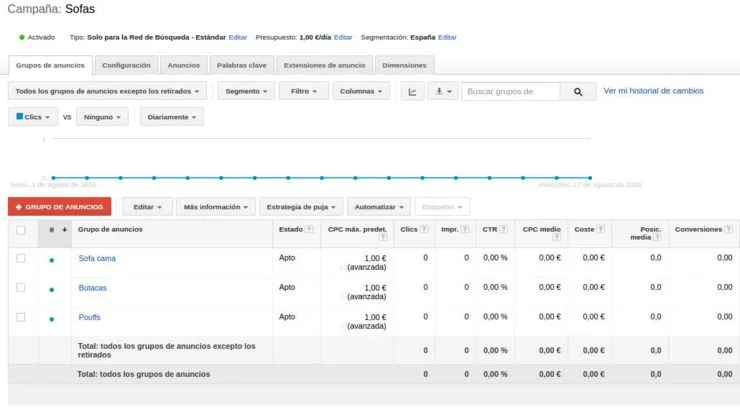Screen dimensions: 740x415
Task: Click the Grupo de anuncios column header
Action: tap(110, 229)
